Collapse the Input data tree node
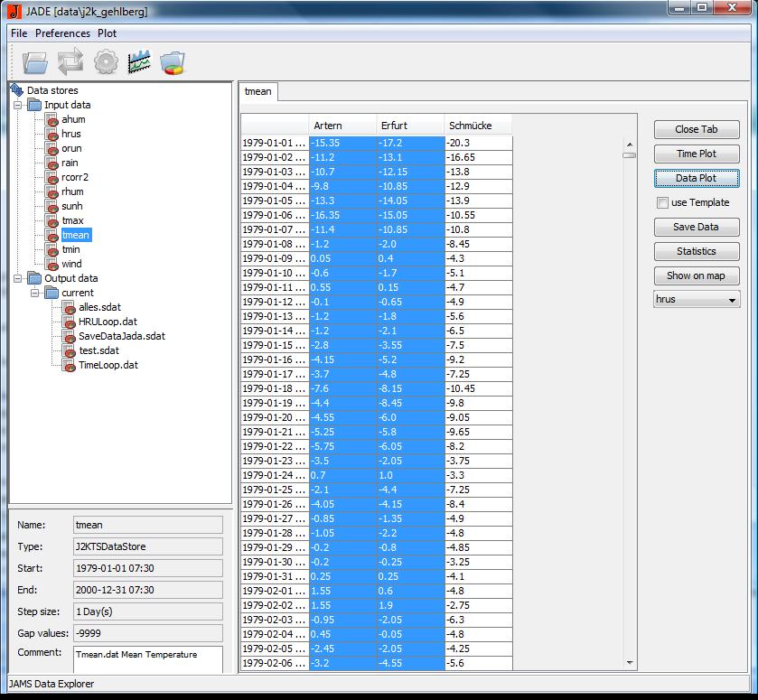This screenshot has width=758, height=700. 17,105
